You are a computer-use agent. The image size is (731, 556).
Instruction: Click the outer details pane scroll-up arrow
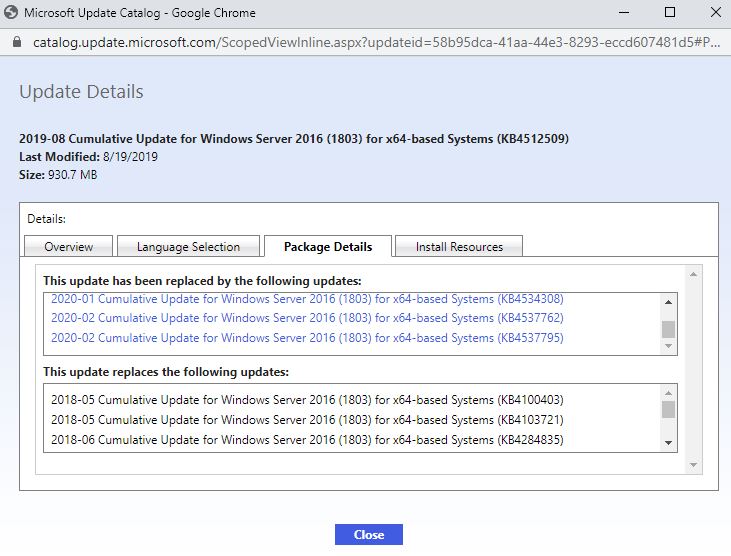693,275
